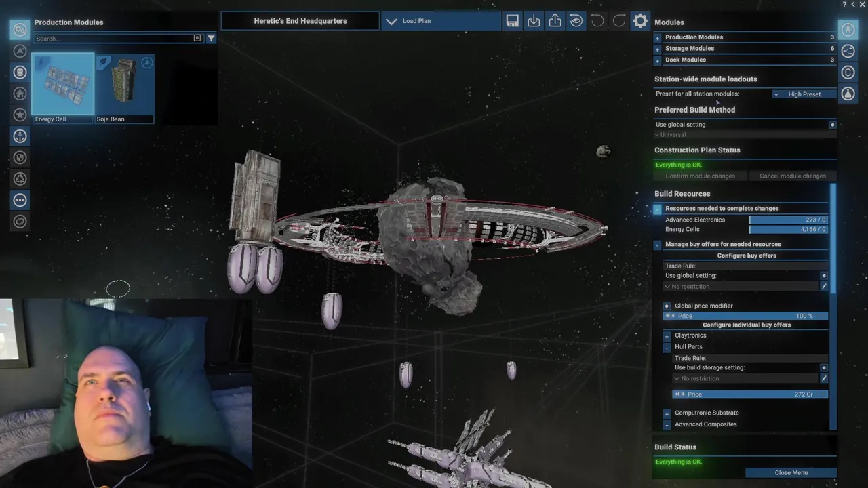
Task: Toggle Use global setting for Preferred Build Method
Action: pos(832,125)
